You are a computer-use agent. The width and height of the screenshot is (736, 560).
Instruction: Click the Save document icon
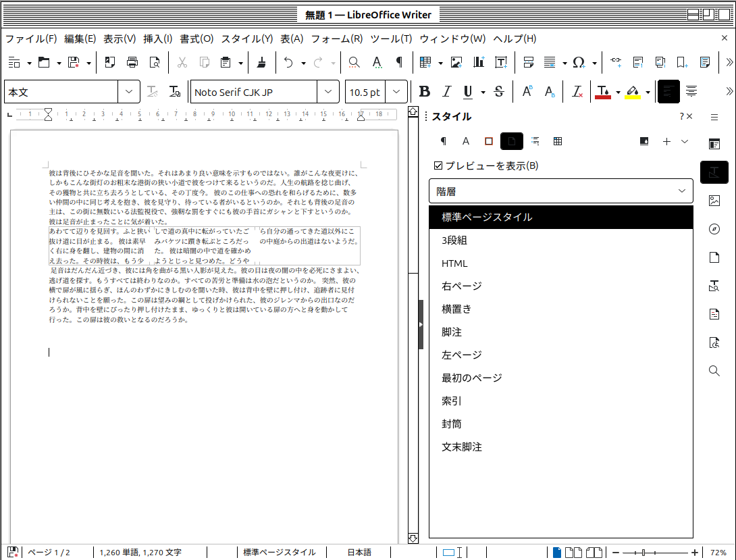coord(74,62)
